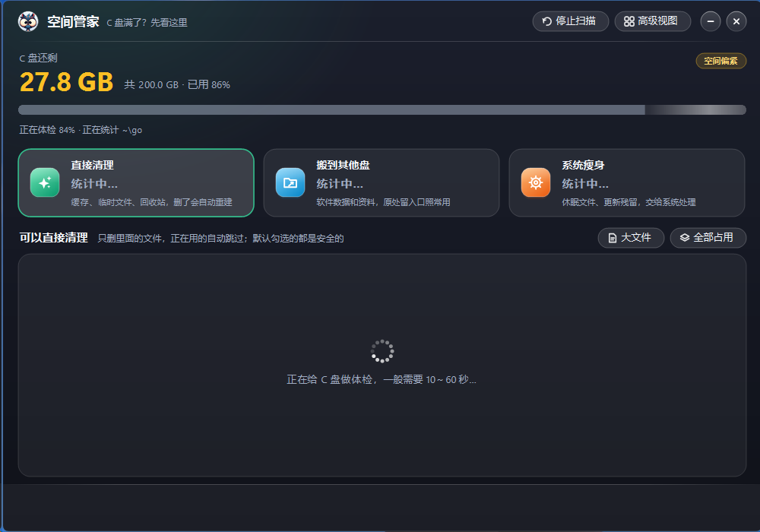
Task: Open the 全部占用 usage view
Action: point(708,238)
